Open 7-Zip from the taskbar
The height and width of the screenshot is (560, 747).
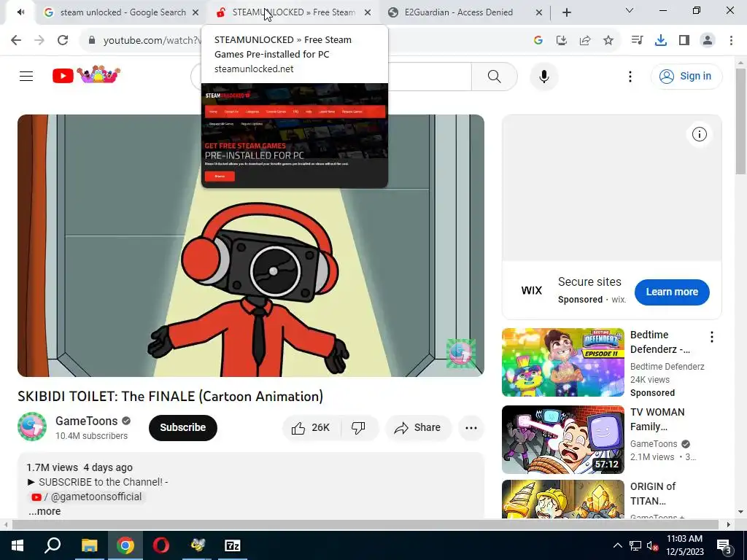click(x=233, y=545)
